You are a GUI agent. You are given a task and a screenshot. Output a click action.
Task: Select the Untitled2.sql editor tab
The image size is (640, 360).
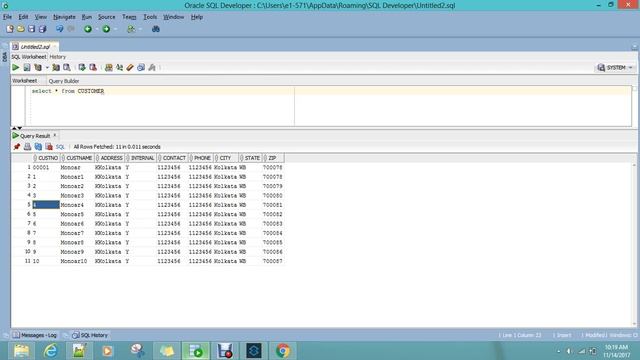pos(34,47)
